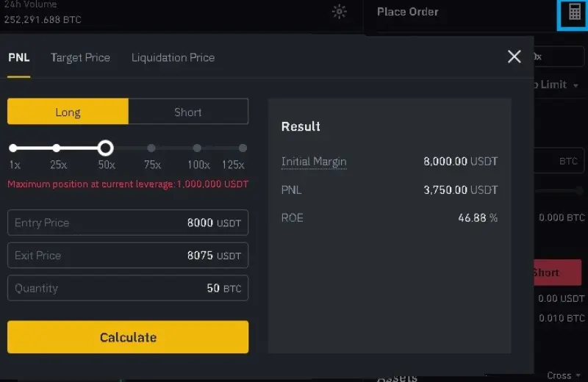Click the 50x leverage slider handle
Screen dimensions: 588x382
pyautogui.click(x=105, y=148)
